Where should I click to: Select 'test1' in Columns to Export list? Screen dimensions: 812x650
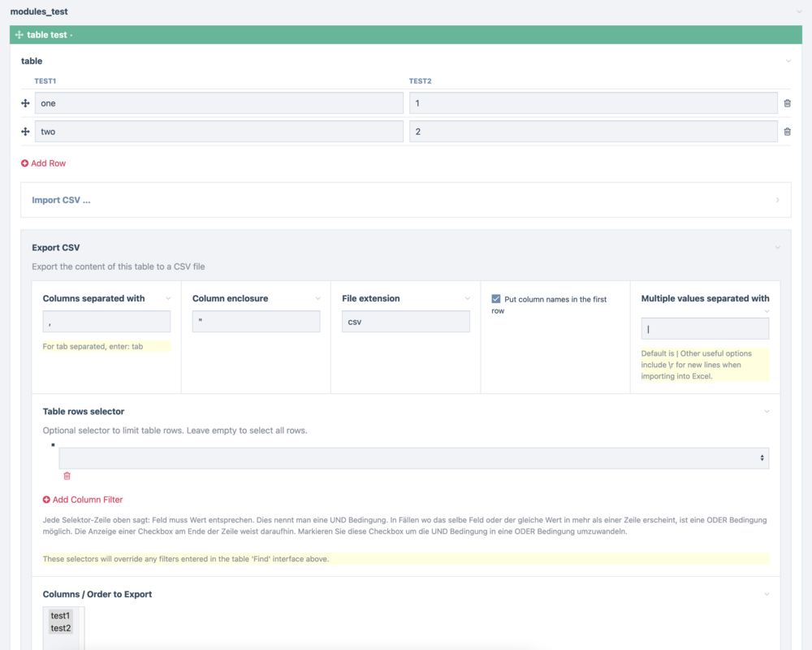(x=61, y=616)
